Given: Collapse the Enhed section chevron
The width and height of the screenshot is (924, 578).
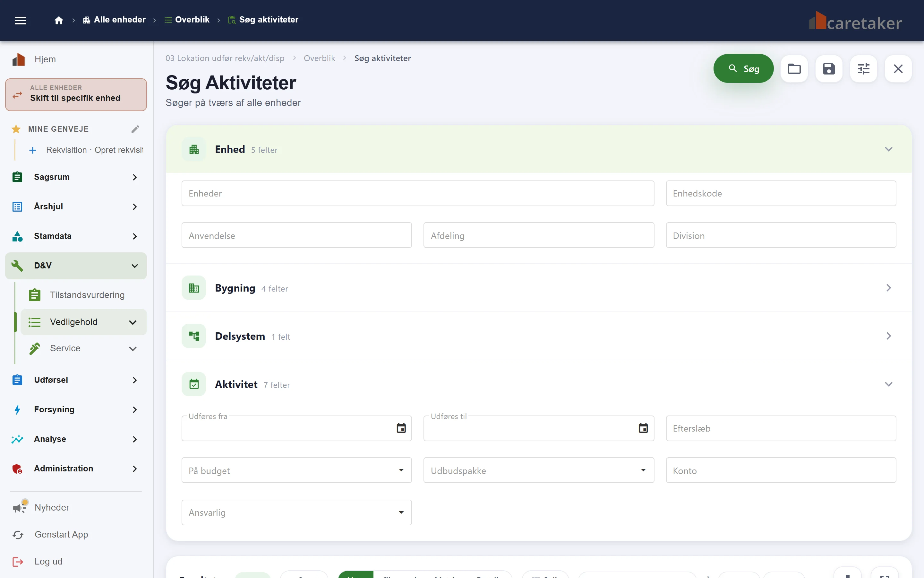Looking at the screenshot, I should [x=888, y=149].
